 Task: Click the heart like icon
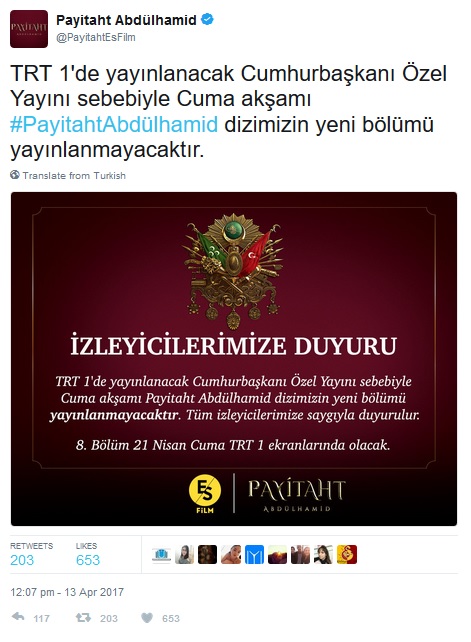pyautogui.click(x=147, y=617)
